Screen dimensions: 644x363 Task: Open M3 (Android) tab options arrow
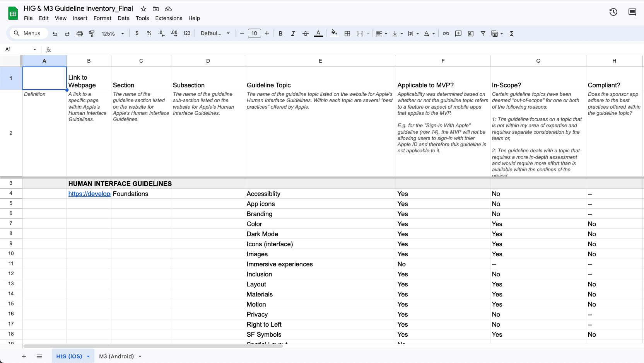pyautogui.click(x=140, y=356)
